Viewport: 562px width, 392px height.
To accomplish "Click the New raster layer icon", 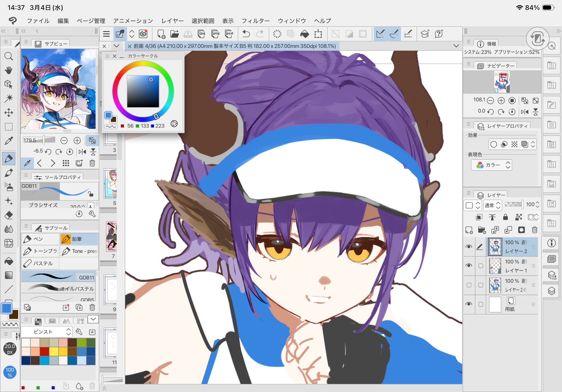I will click(469, 230).
